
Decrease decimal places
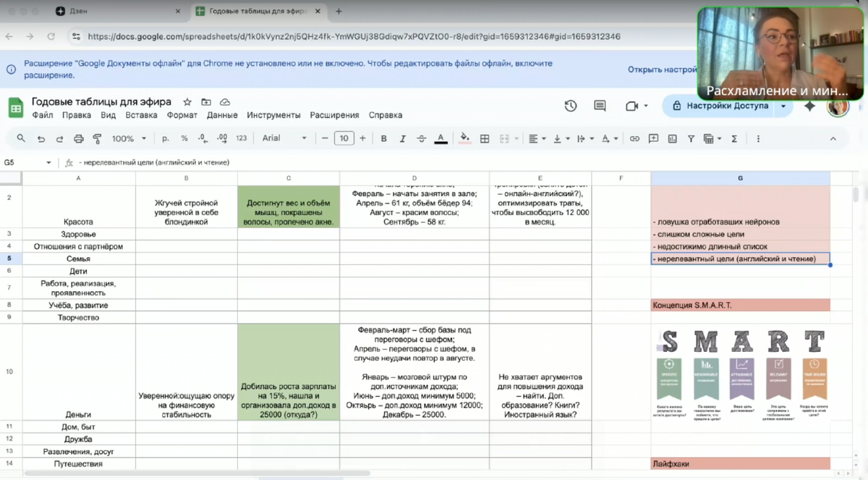click(x=203, y=138)
